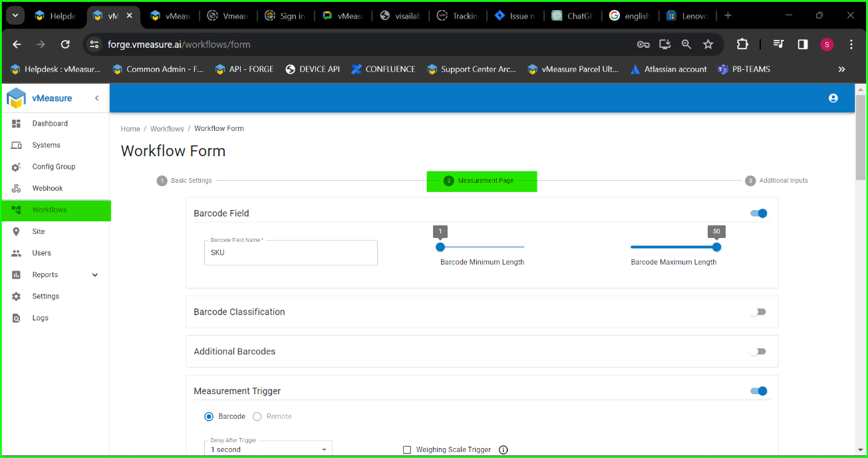
Task: Click the browser back arrow
Action: tap(17, 45)
